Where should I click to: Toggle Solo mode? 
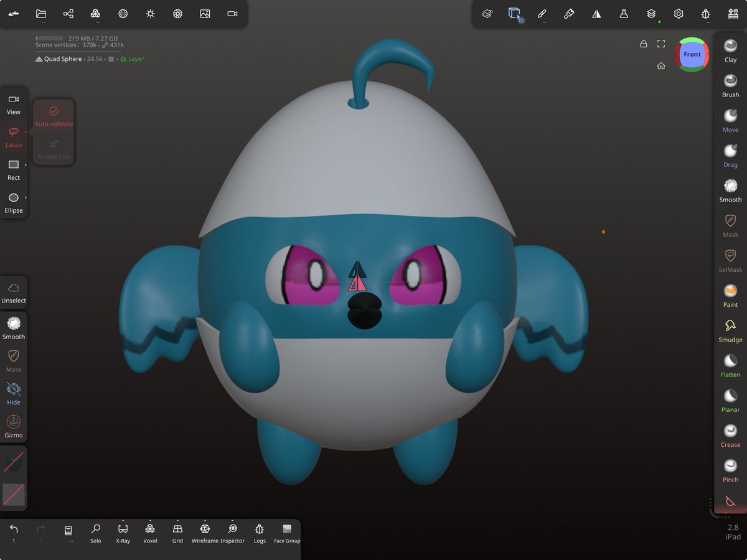95,533
